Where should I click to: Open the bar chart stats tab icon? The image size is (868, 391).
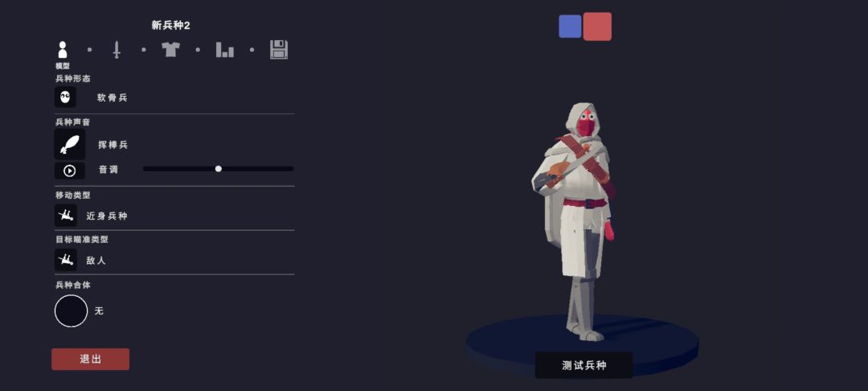click(x=225, y=50)
